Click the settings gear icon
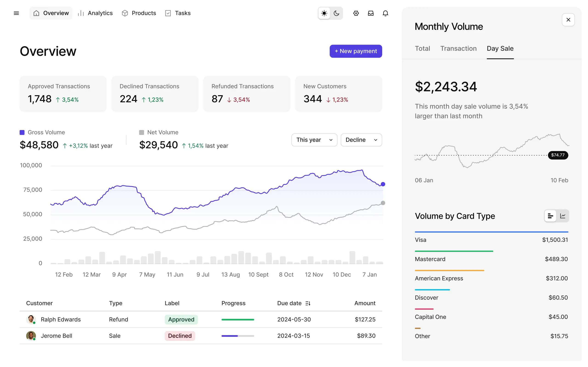588x367 pixels. pyautogui.click(x=356, y=13)
